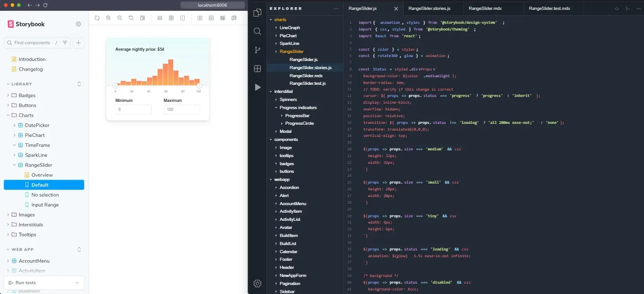
Task: Open the Changelog docs page
Action: 30,69
